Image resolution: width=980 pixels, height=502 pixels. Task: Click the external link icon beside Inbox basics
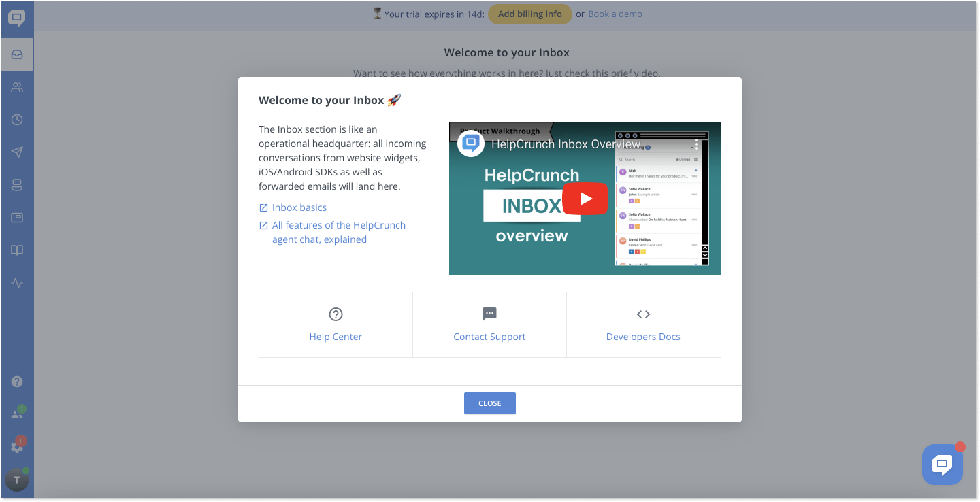click(x=263, y=207)
